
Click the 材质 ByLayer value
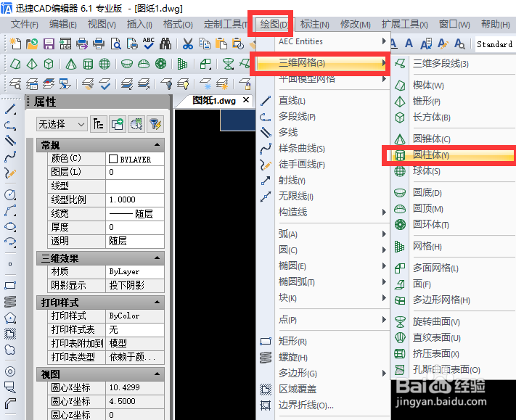(135, 272)
